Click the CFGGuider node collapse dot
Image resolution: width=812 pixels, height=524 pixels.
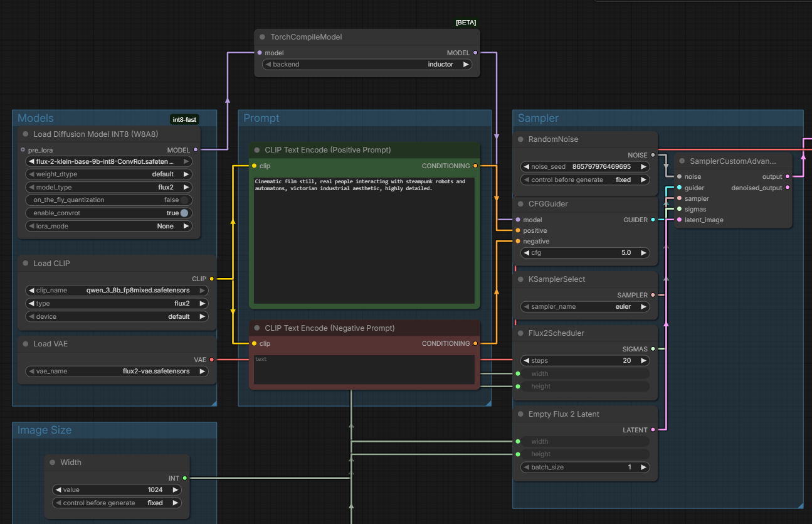click(x=520, y=204)
